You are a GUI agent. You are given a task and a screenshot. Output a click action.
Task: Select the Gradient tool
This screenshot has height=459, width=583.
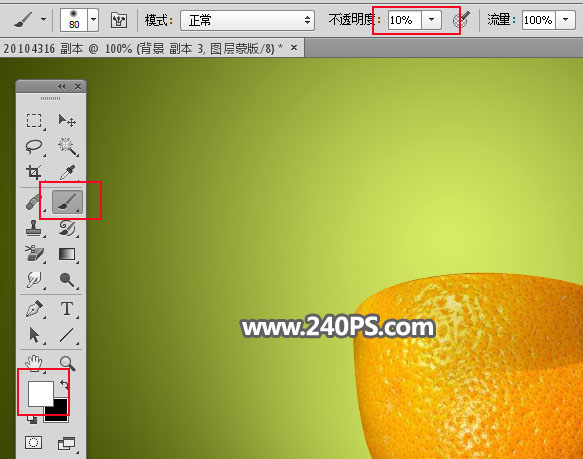67,254
